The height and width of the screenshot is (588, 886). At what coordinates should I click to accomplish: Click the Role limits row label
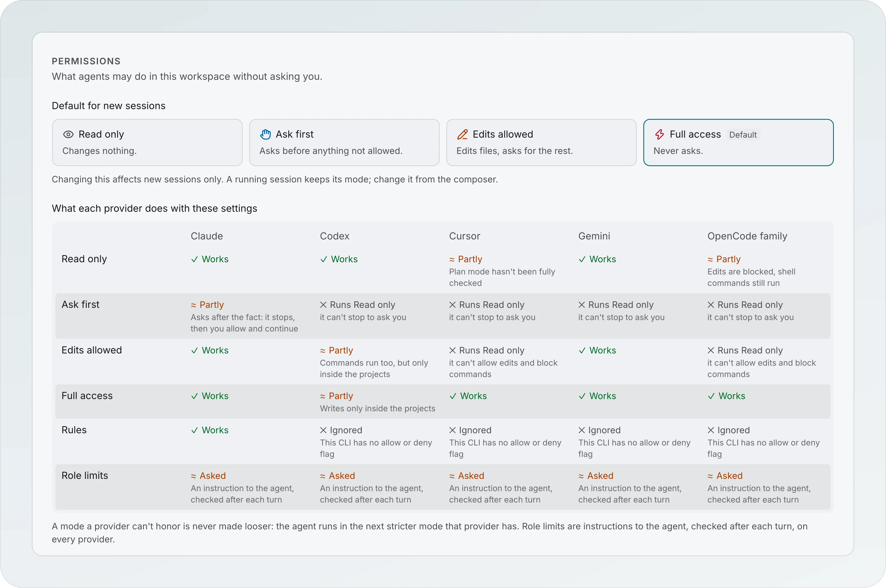(x=84, y=476)
